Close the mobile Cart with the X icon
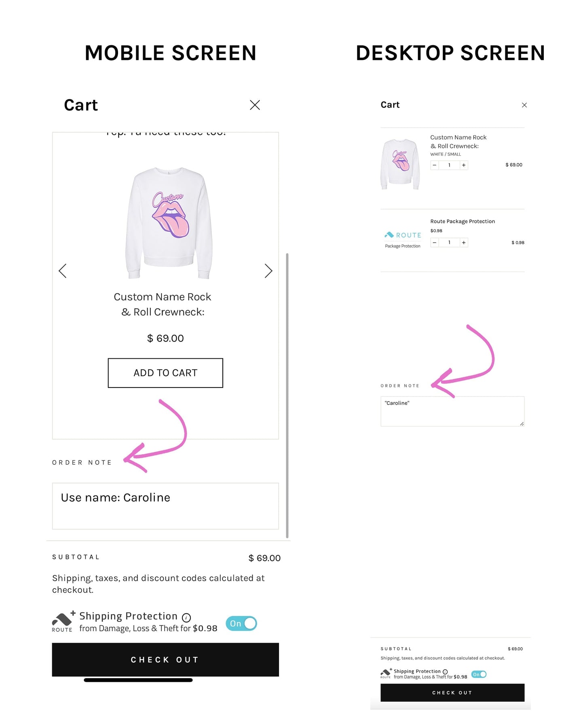This screenshot has height=728, width=585. 255,105
